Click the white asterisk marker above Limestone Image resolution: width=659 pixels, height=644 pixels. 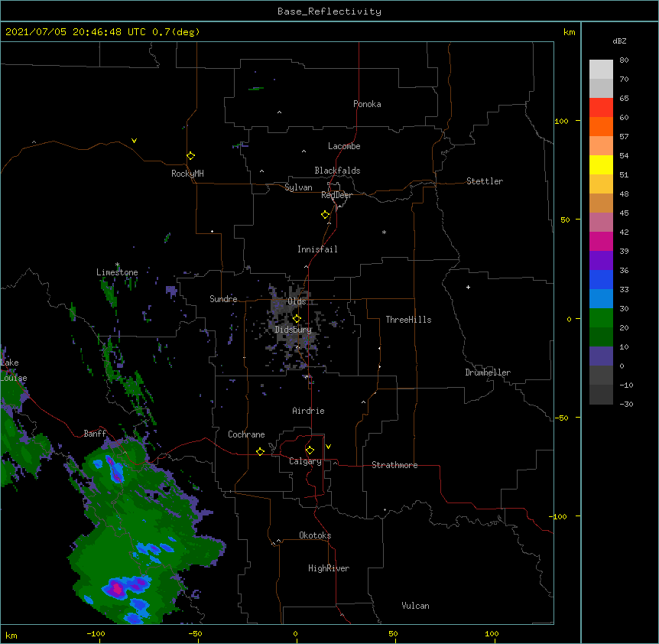(x=117, y=265)
